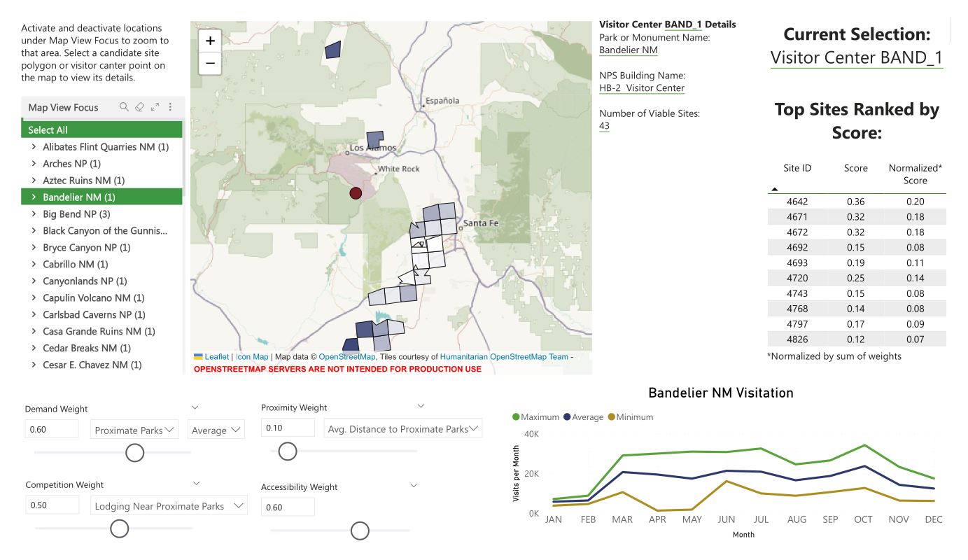Open the Proximate Parks demand dropdown
The height and width of the screenshot is (560, 968).
pos(134,430)
